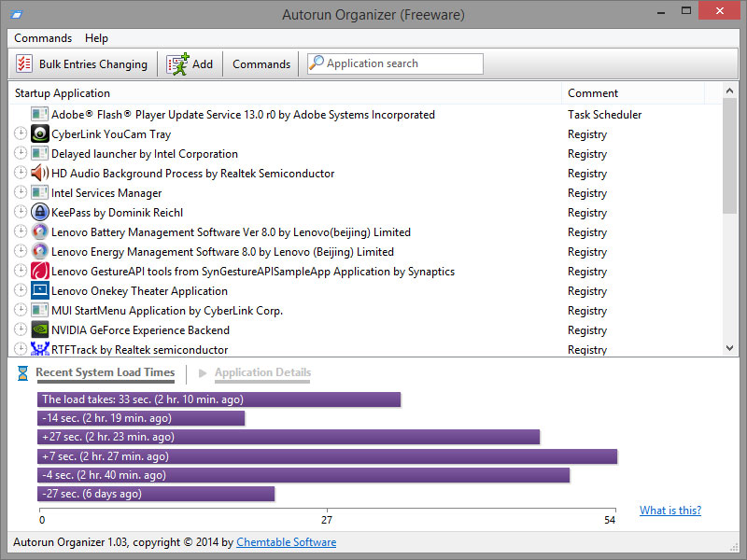Click the Lenovo Onekey Theater icon

39,290
